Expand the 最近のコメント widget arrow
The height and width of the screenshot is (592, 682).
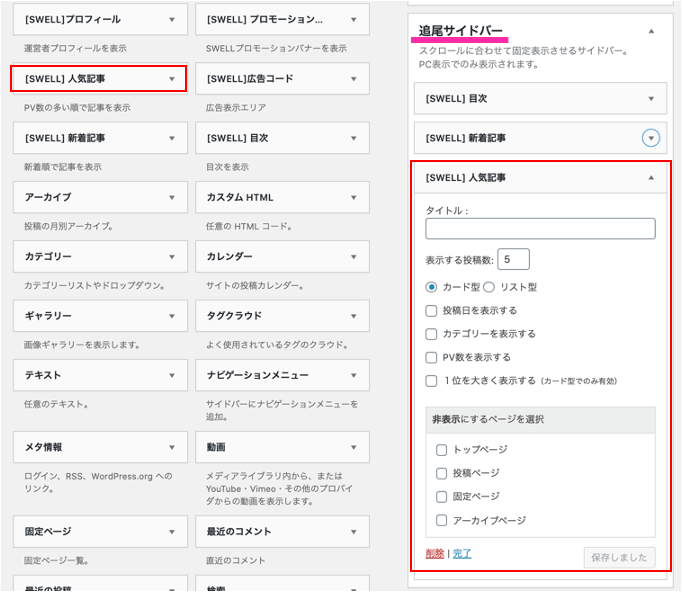(x=354, y=532)
